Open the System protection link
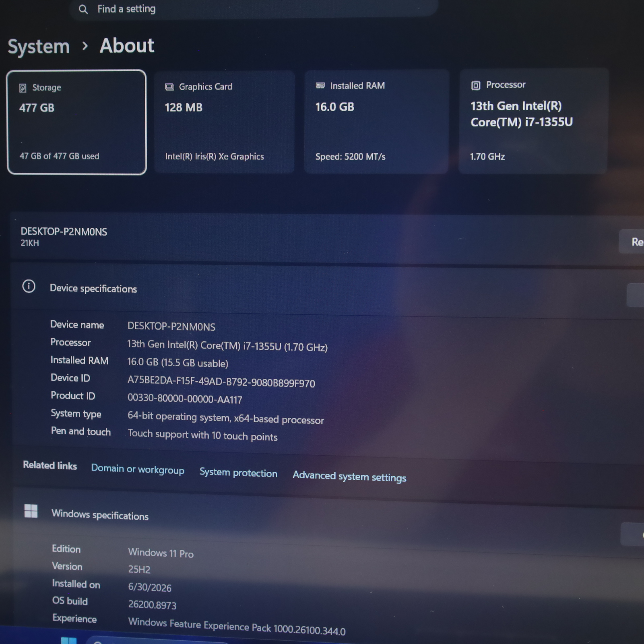The image size is (644, 644). point(238,473)
